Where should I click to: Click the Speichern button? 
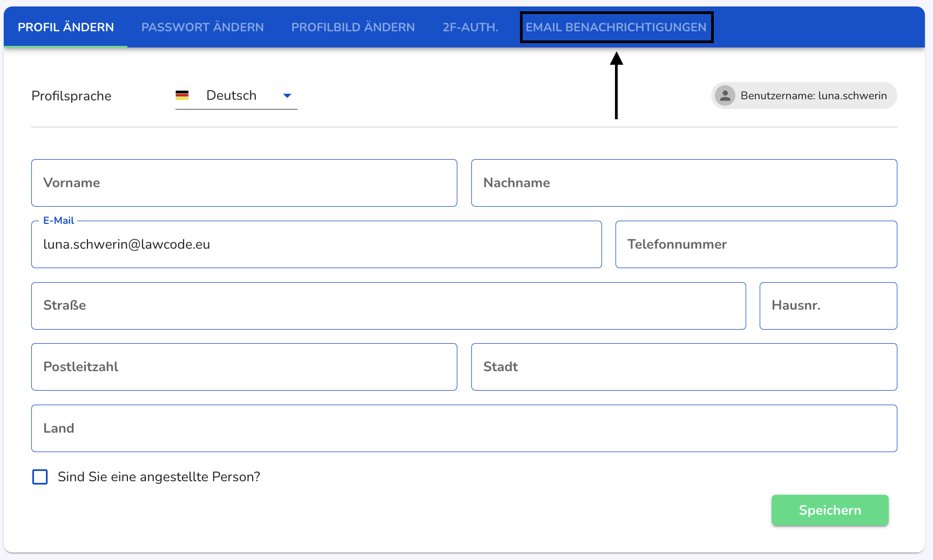[830, 510]
